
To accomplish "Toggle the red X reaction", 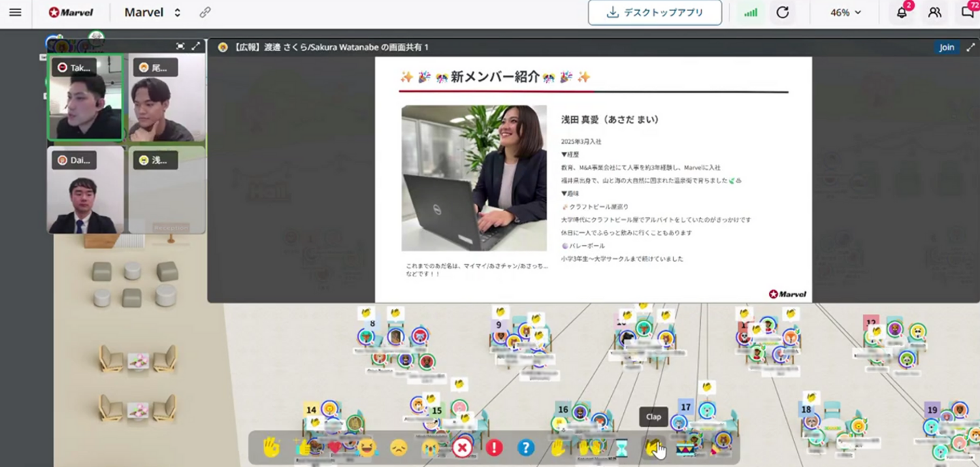I will 462,447.
